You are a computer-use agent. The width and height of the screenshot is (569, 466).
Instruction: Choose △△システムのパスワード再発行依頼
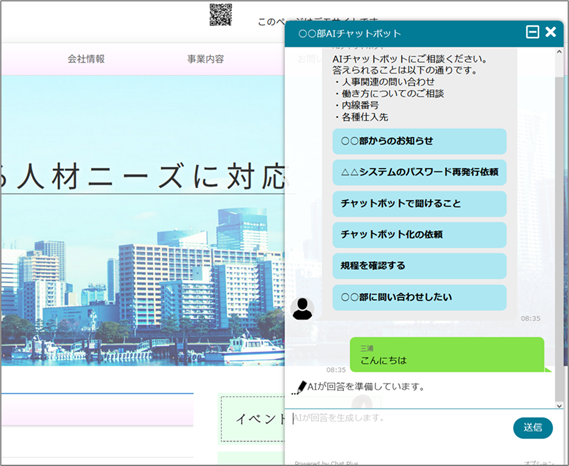419,172
